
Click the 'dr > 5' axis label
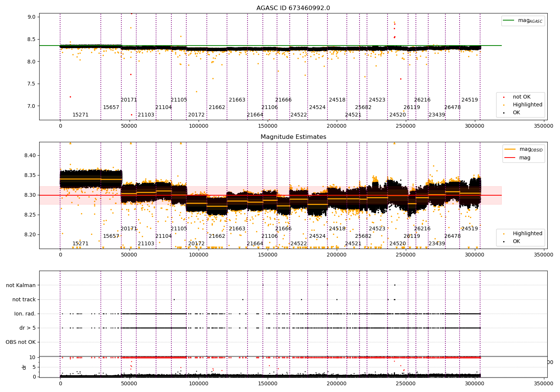[28, 328]
